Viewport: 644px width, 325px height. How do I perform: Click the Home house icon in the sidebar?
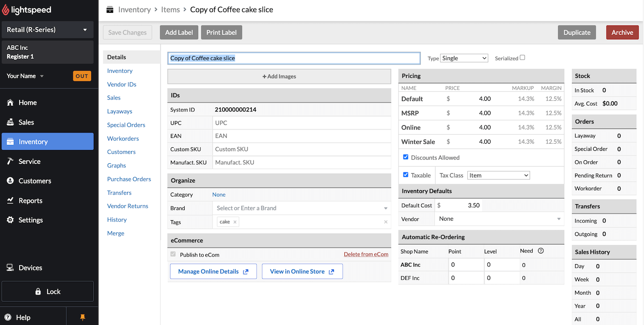tap(10, 103)
